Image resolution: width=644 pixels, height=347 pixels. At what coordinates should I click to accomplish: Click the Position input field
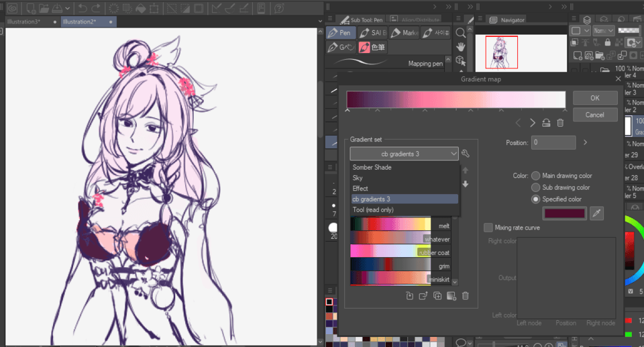coord(553,142)
